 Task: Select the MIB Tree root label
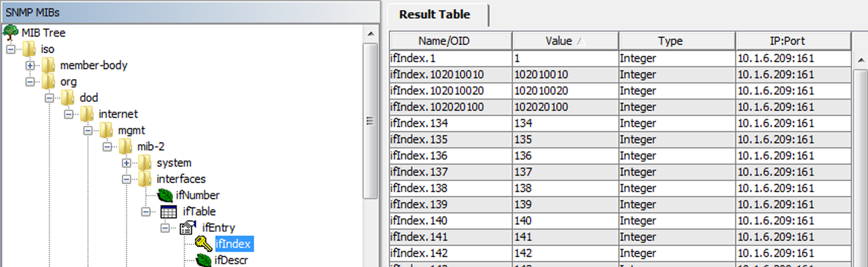coord(43,33)
